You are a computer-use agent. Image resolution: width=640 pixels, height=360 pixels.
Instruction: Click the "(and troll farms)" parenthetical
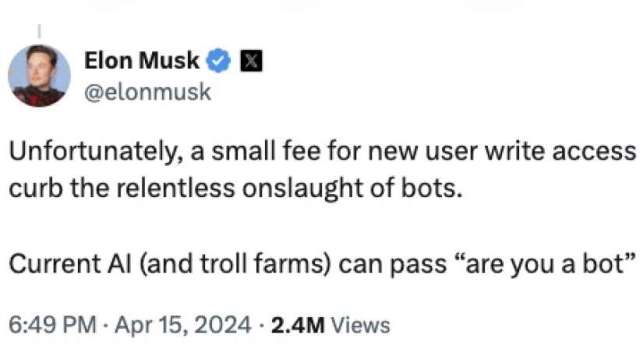[x=235, y=264]
